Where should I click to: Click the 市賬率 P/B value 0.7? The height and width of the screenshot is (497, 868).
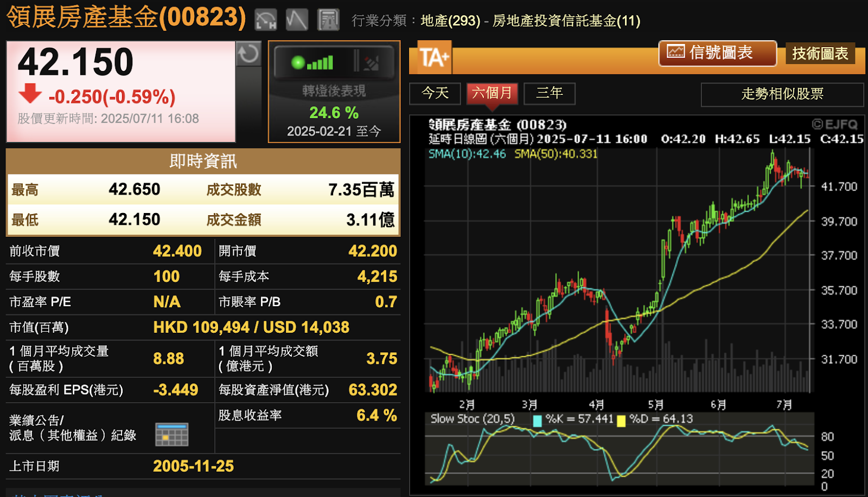coord(386,302)
